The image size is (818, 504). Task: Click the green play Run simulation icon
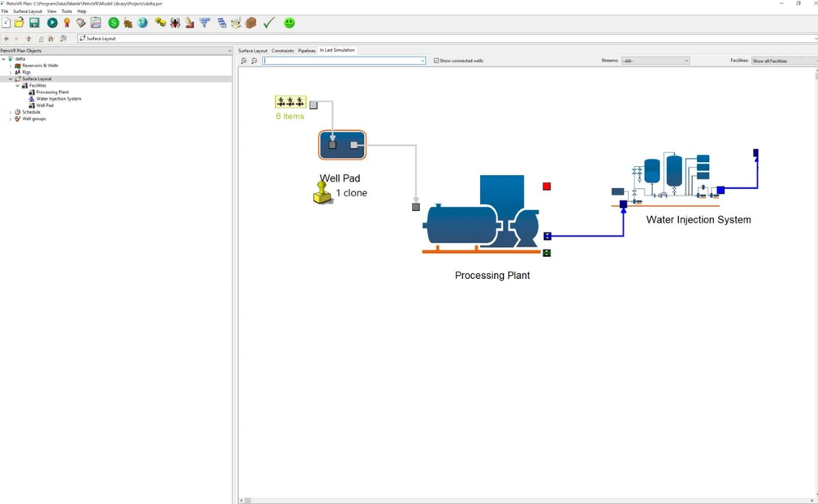click(x=52, y=22)
